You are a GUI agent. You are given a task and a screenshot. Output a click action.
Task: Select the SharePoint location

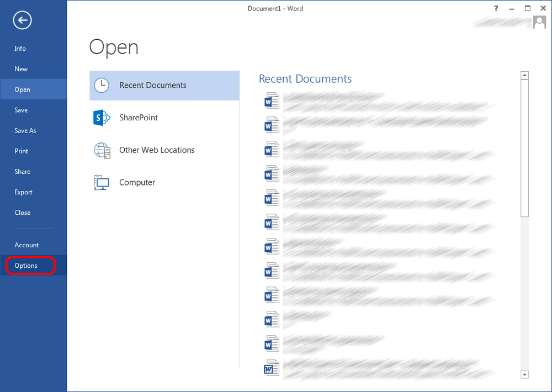pyautogui.click(x=164, y=118)
